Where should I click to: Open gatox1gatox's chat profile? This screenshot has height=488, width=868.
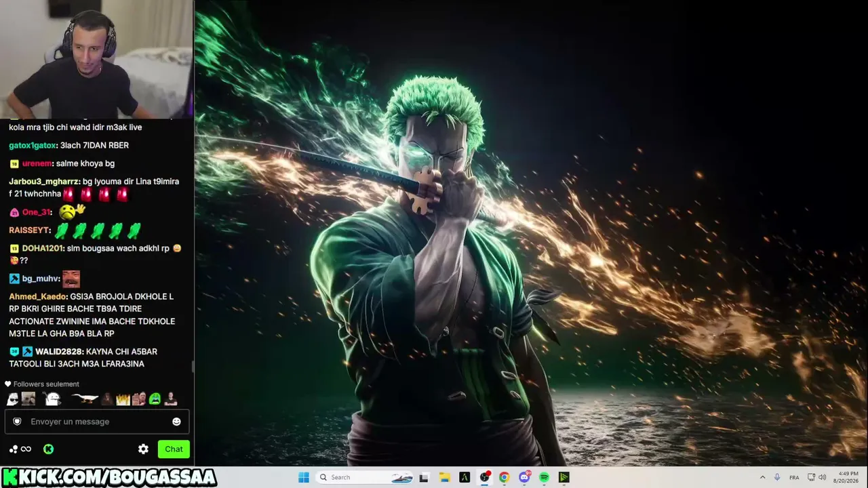pos(33,145)
